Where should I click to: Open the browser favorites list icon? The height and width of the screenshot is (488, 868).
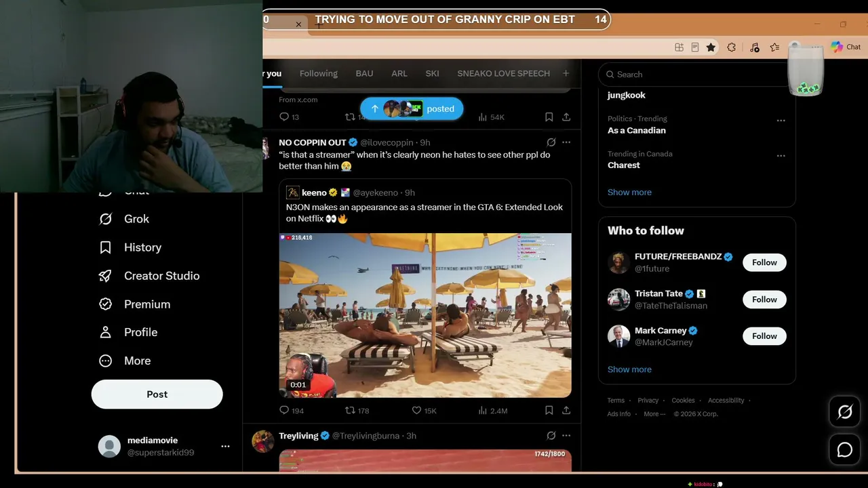tap(774, 47)
